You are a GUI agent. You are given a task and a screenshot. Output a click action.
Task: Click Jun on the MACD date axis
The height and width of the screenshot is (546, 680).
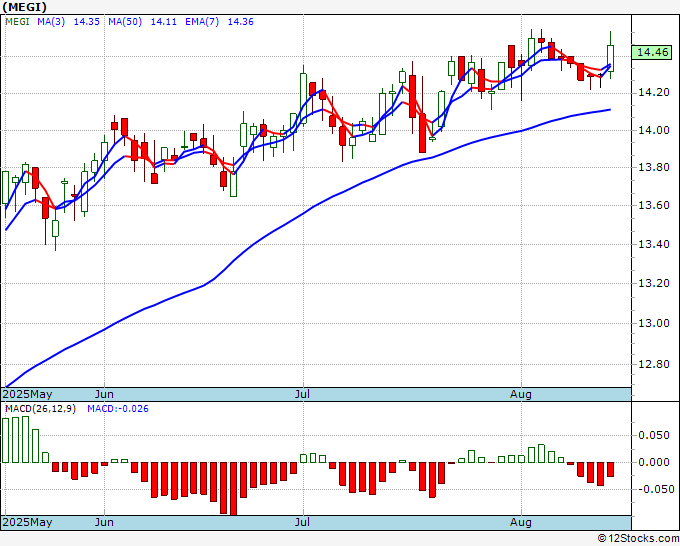(104, 522)
